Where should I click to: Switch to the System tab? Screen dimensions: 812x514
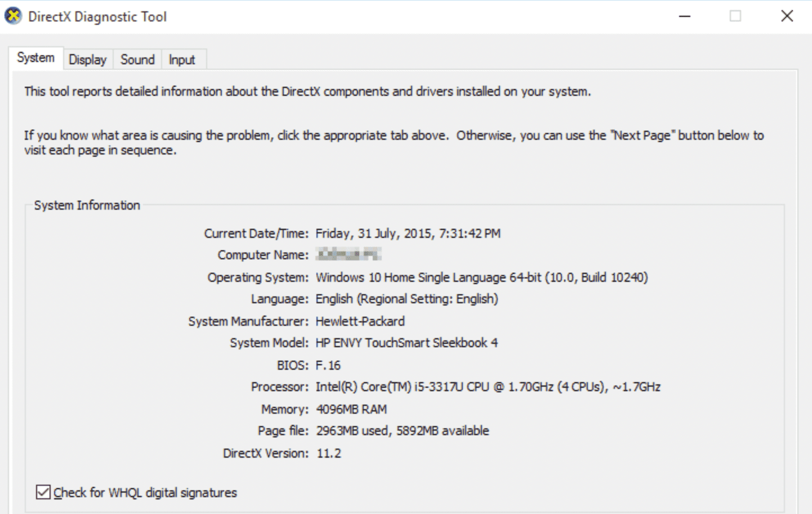pyautogui.click(x=35, y=58)
